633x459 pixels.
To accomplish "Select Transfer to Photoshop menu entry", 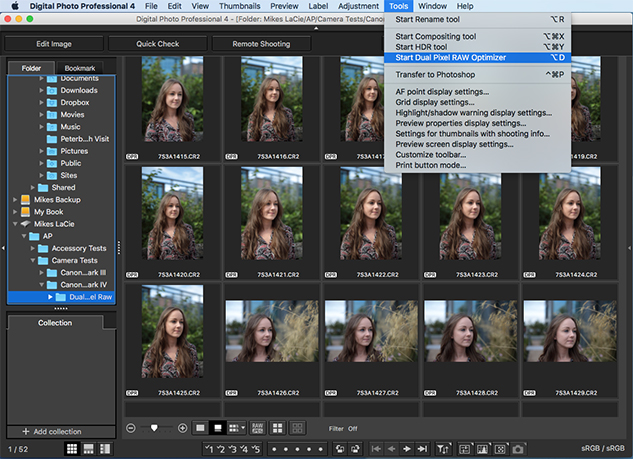I will click(x=478, y=75).
